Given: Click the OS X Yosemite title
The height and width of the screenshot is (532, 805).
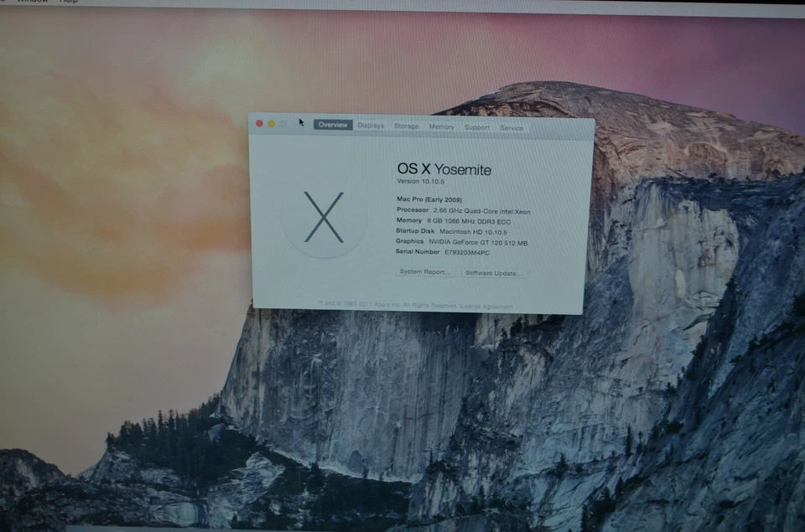Looking at the screenshot, I should pos(444,169).
